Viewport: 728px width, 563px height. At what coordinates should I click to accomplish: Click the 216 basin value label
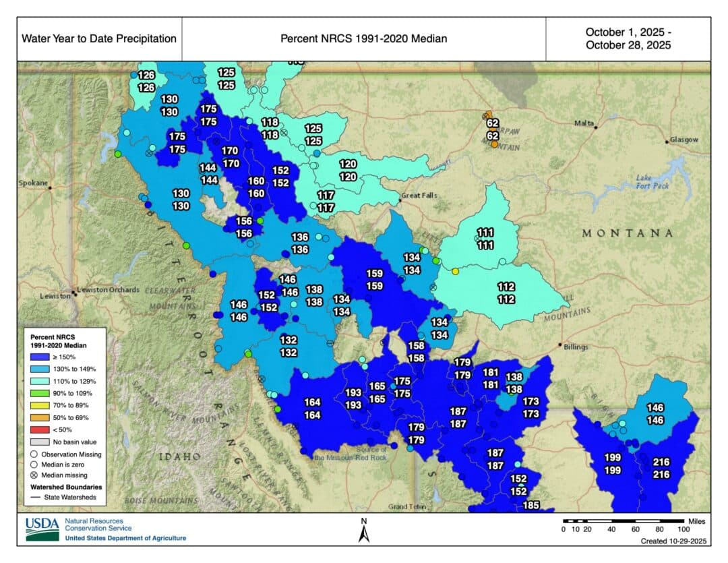tap(661, 462)
